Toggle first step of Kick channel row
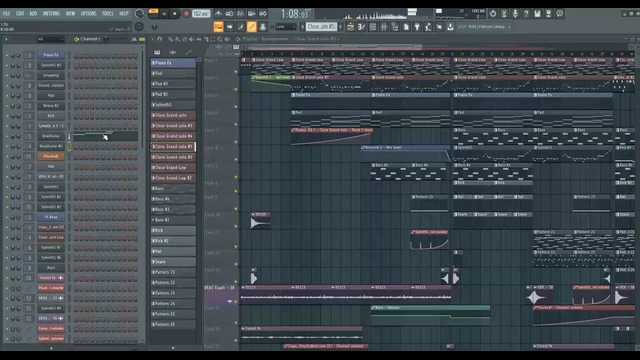The width and height of the screenshot is (640, 360). [x=76, y=116]
